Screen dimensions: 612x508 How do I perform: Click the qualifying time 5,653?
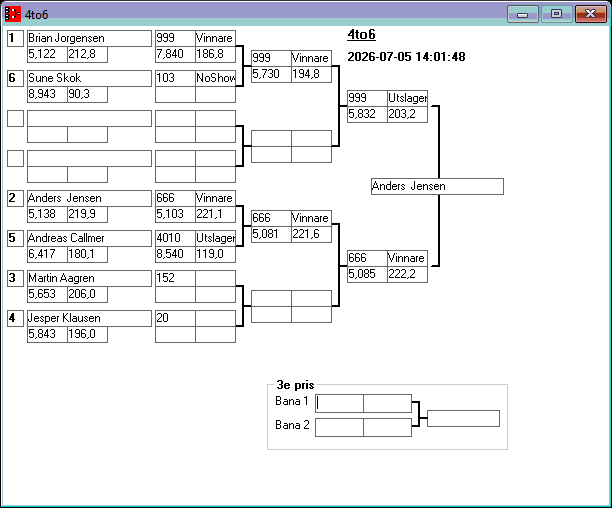click(47, 294)
